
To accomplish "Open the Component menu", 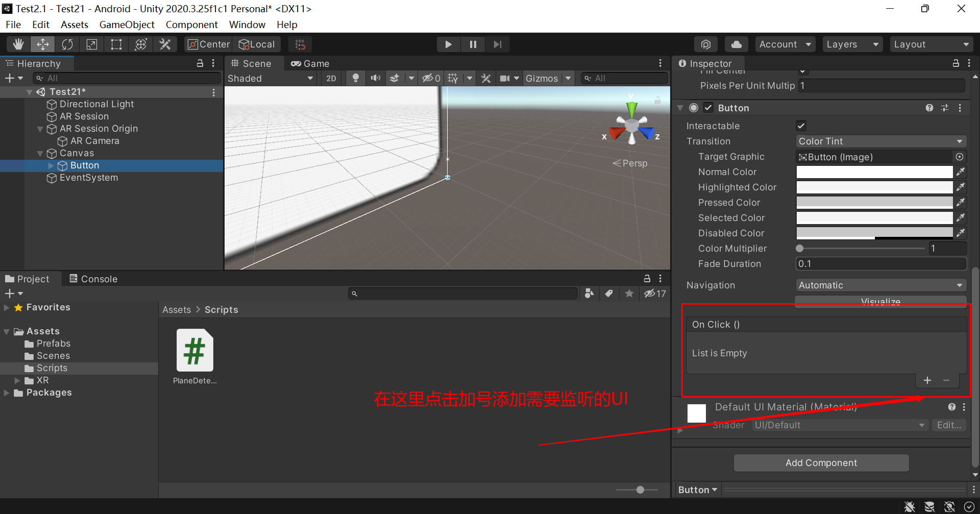I will tap(191, 25).
